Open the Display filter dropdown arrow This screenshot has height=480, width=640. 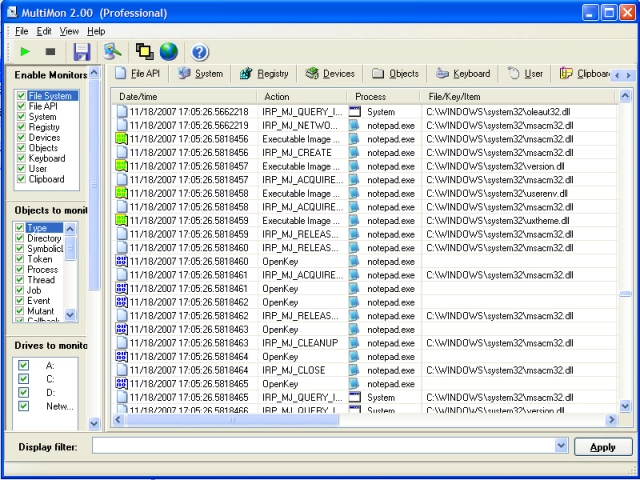[562, 446]
